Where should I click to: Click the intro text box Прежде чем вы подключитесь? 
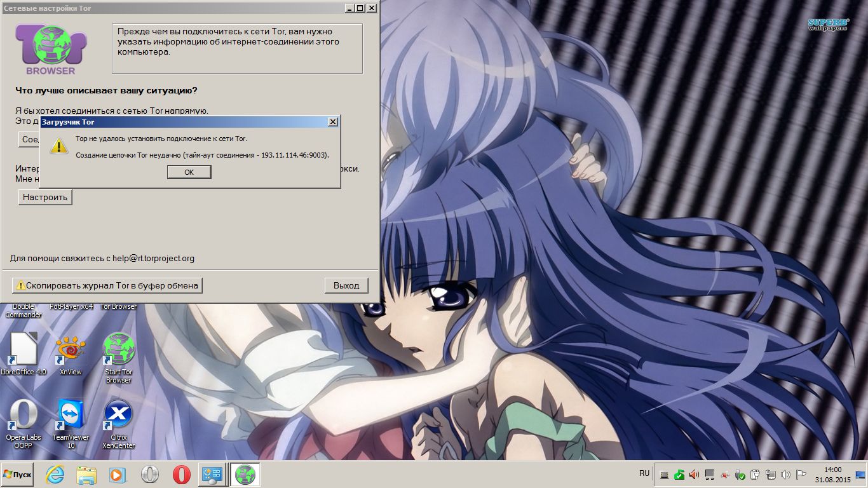(x=237, y=49)
